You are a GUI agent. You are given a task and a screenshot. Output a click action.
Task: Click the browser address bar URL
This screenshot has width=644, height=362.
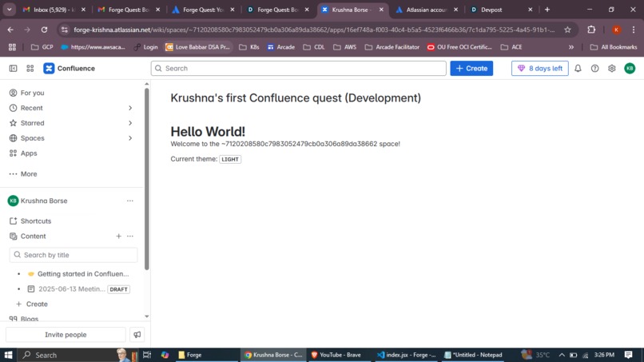pos(314,30)
